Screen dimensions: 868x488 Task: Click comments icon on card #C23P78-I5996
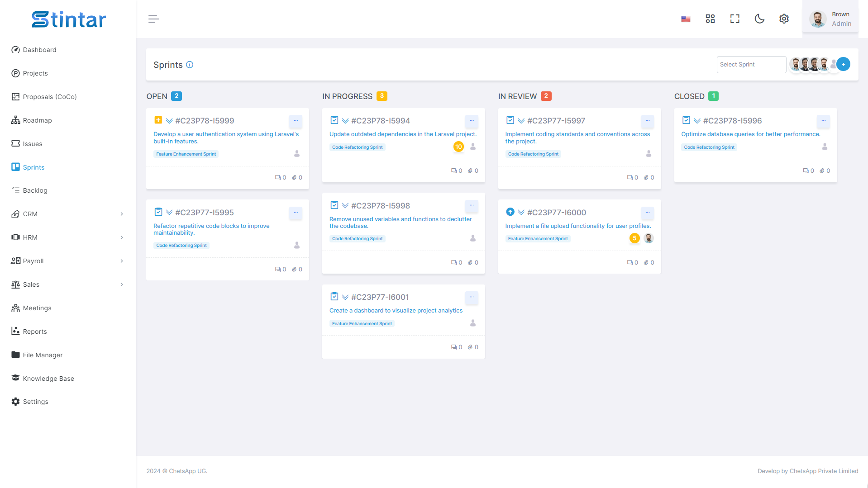[x=806, y=171]
